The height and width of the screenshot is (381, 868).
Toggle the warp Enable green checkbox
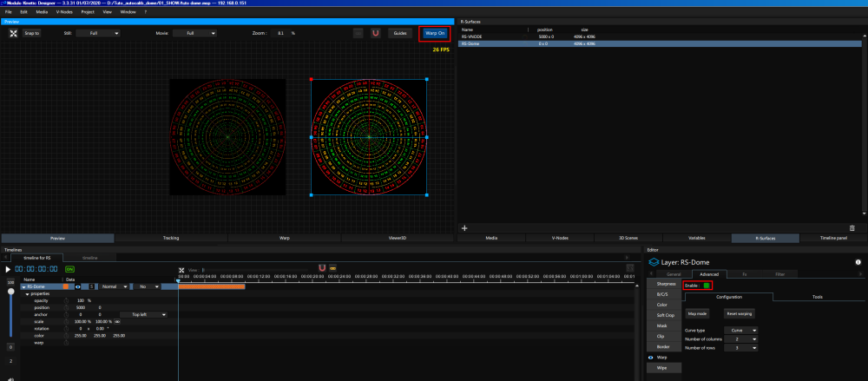[707, 285]
